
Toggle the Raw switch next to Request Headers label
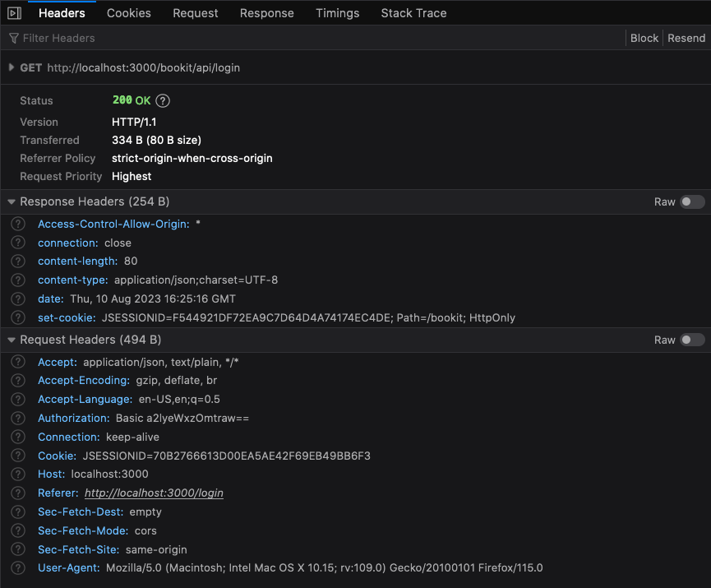click(692, 340)
